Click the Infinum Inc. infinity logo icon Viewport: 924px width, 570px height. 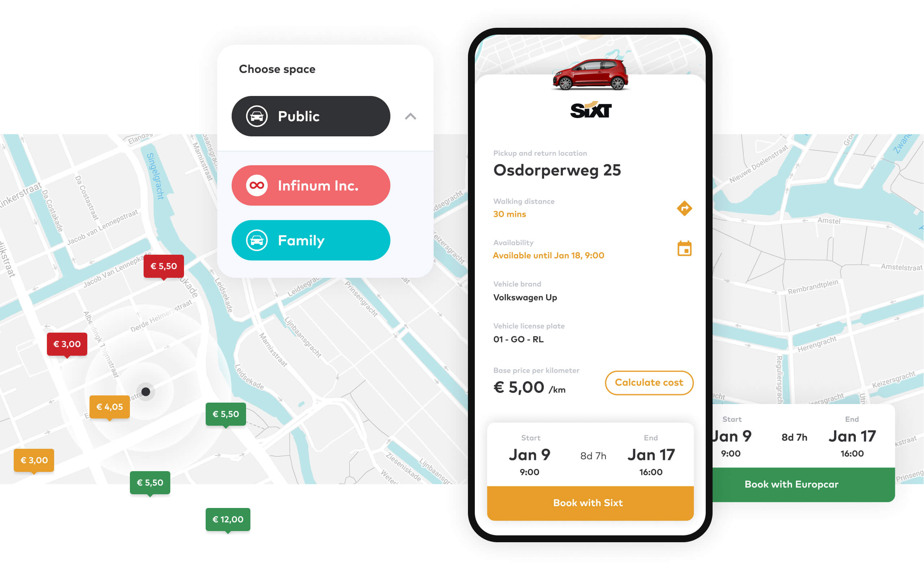[256, 185]
